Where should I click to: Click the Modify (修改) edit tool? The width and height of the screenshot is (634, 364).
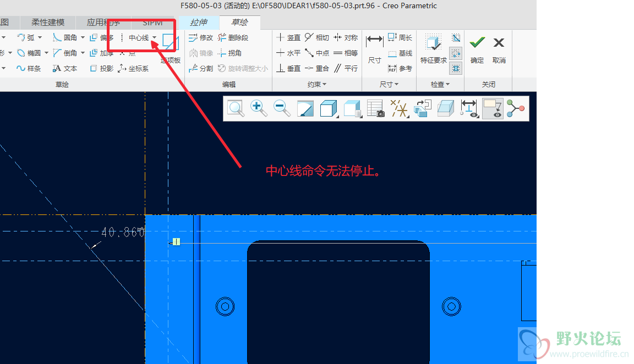(x=201, y=37)
